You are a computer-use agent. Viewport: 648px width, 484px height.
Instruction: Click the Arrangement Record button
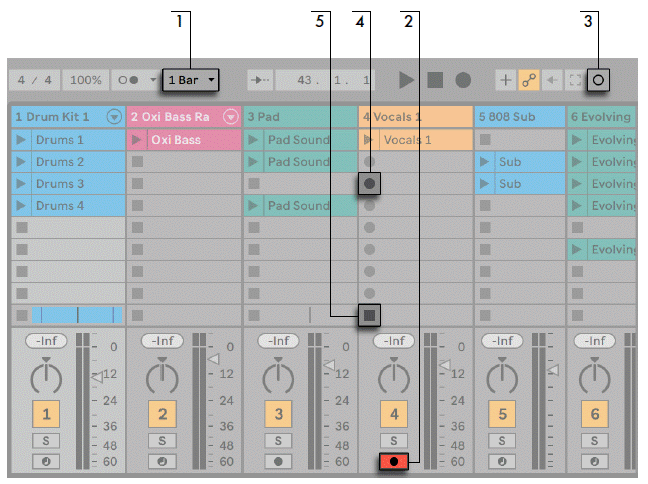tap(463, 79)
